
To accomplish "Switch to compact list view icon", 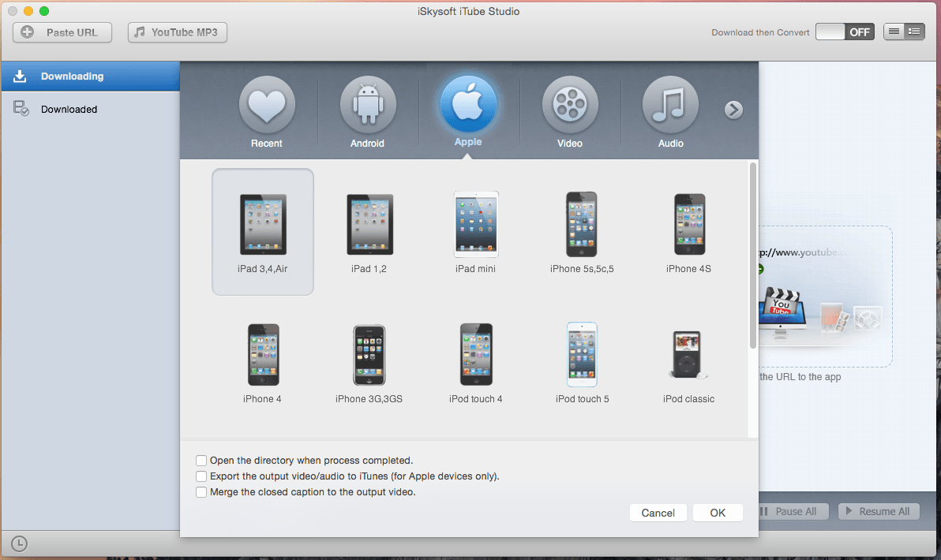I will (x=894, y=32).
